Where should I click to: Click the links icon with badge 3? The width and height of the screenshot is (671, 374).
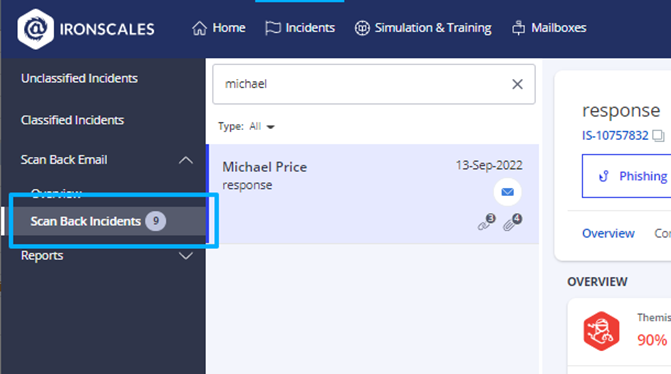pyautogui.click(x=487, y=222)
